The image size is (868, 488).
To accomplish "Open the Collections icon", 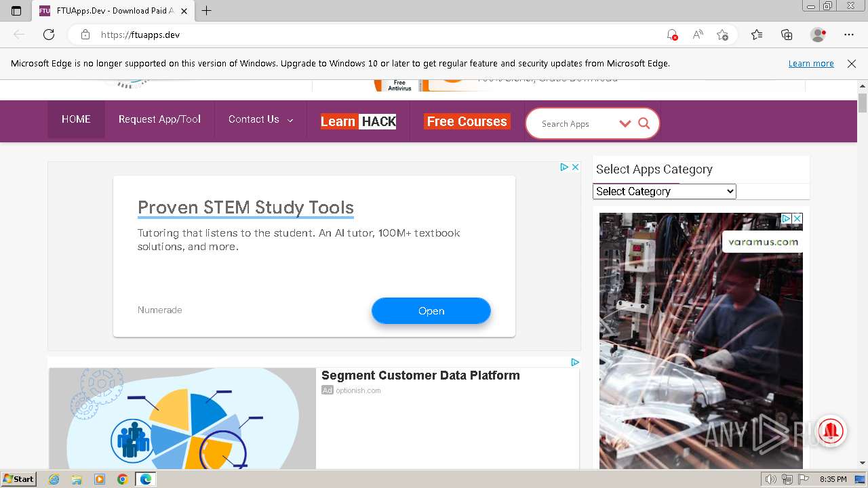I will pyautogui.click(x=787, y=35).
